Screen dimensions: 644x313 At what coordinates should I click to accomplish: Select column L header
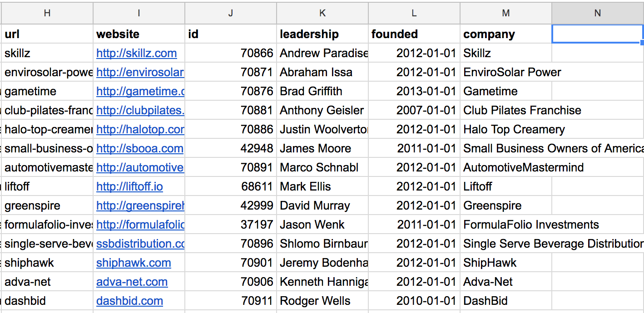tap(414, 13)
